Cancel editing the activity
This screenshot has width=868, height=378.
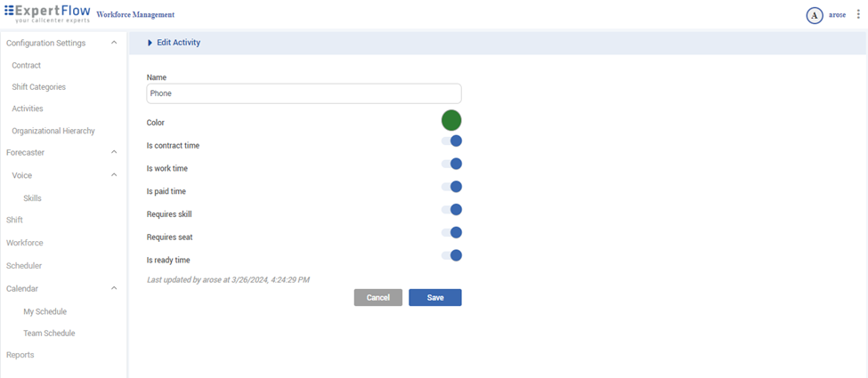pyautogui.click(x=377, y=298)
